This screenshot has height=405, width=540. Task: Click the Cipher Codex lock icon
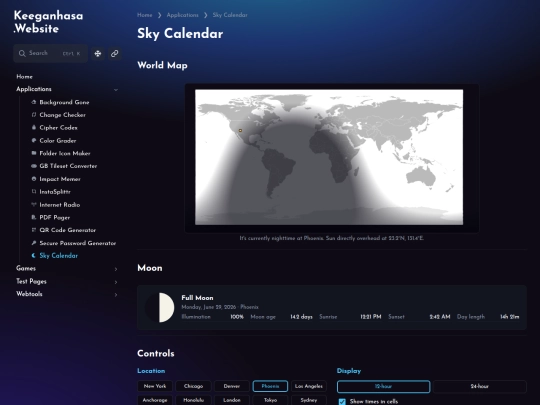(34, 127)
